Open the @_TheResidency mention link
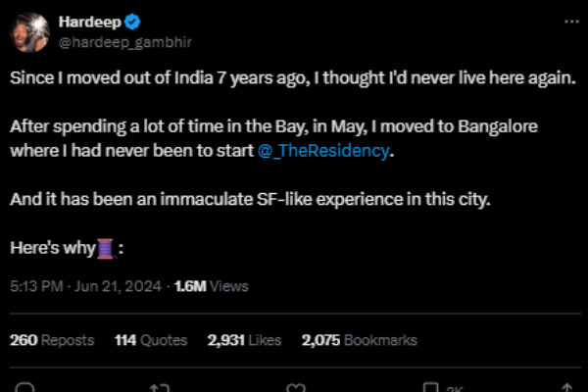588x392 pixels. (x=324, y=152)
